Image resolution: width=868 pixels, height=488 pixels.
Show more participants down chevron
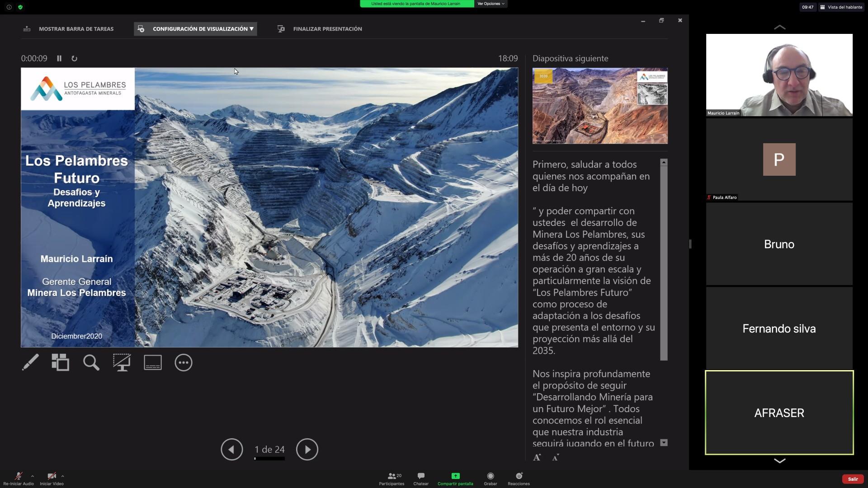[779, 461]
